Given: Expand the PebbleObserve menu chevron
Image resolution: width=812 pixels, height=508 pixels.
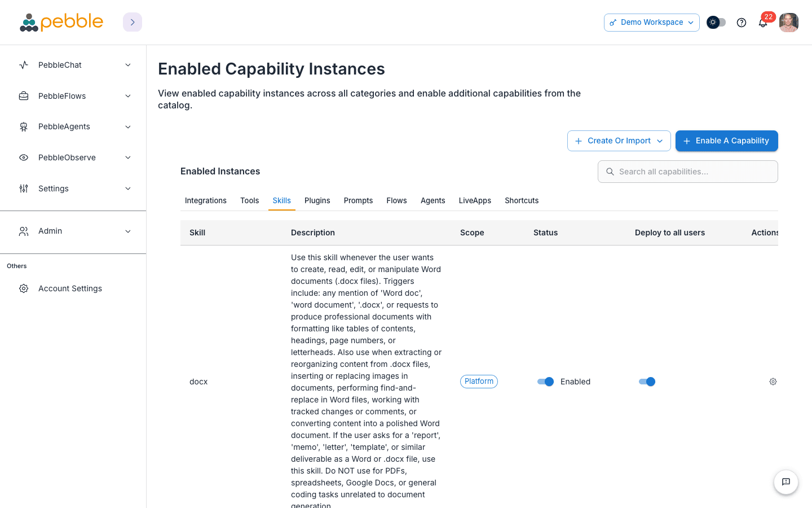Looking at the screenshot, I should [x=128, y=157].
